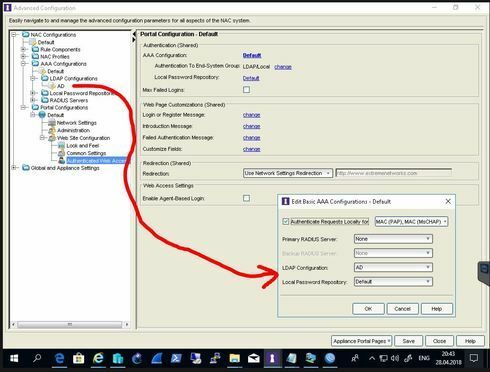Select the AD LDAP configuration icon

(x=52, y=86)
